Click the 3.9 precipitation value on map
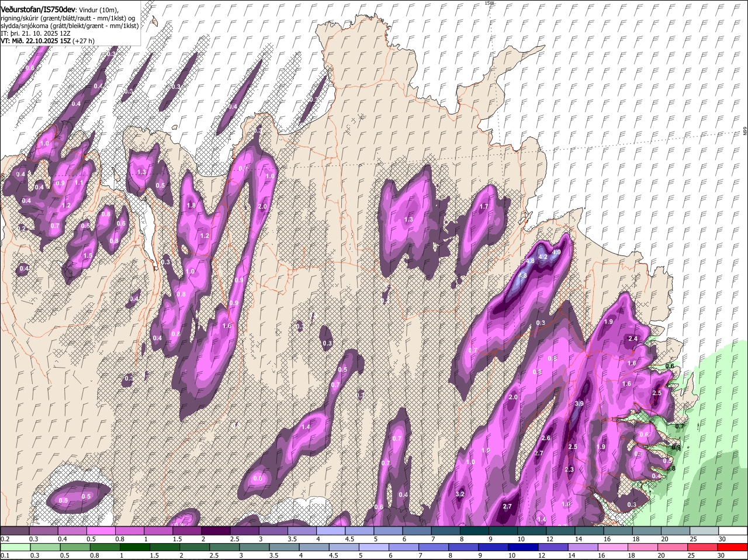Viewport: 748px width, 560px height. [x=579, y=403]
